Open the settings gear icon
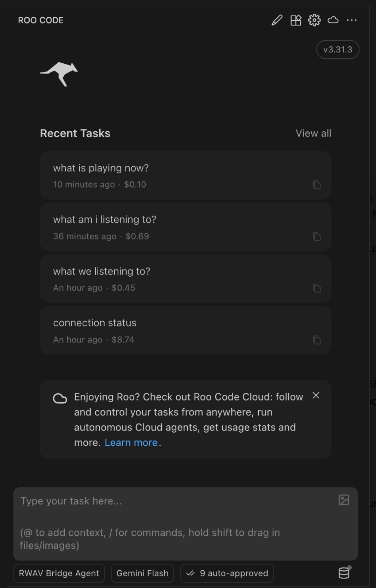 click(315, 20)
